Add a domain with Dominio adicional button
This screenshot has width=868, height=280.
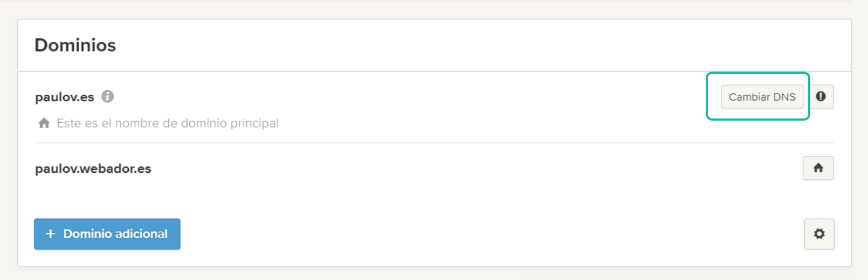(107, 234)
